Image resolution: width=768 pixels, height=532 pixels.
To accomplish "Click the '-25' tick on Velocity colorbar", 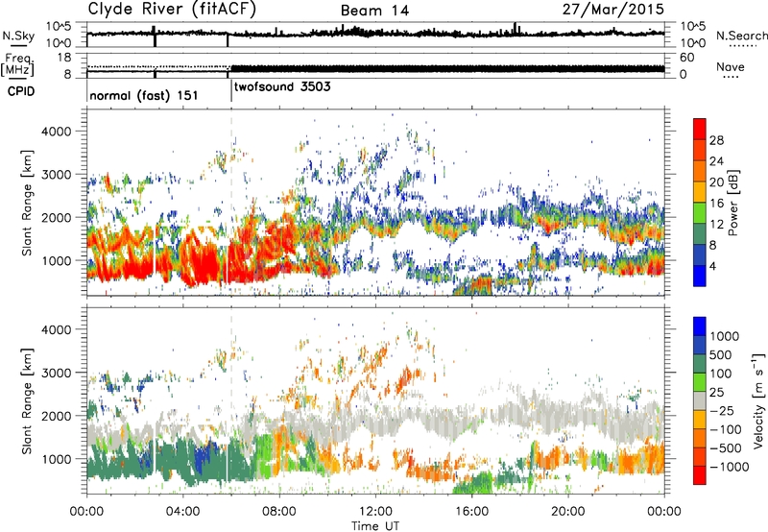I will coord(723,411).
